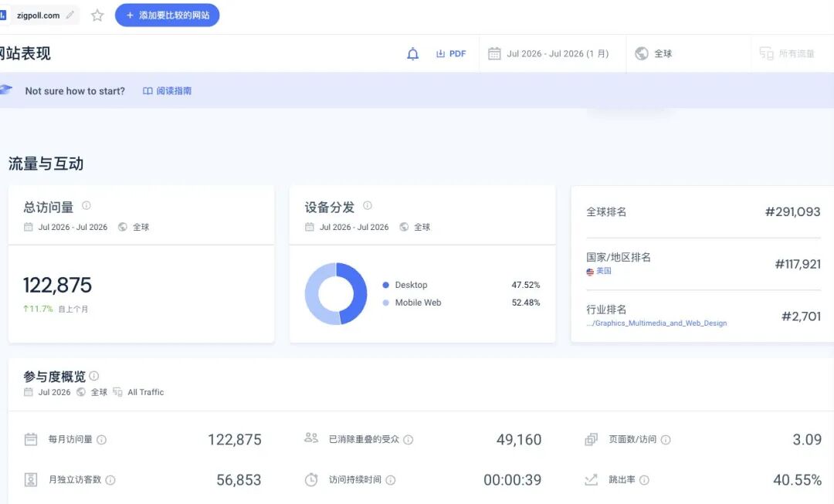Click the pages icon beside 页面数/访问
834x504 pixels.
591,439
